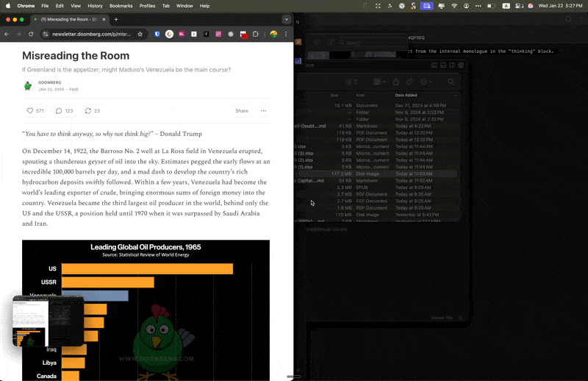Select the Misreading the Room tab
Image resolution: width=588 pixels, height=381 pixels.
point(69,20)
